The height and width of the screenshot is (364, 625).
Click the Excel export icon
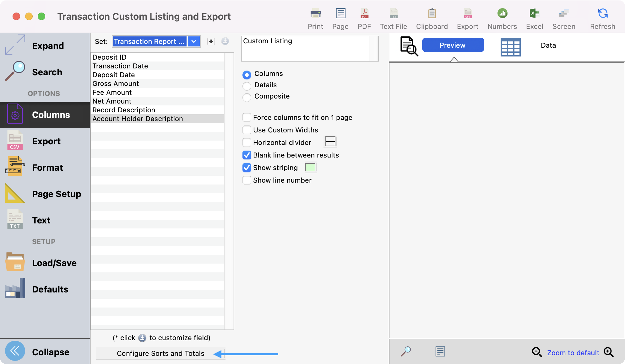(534, 14)
